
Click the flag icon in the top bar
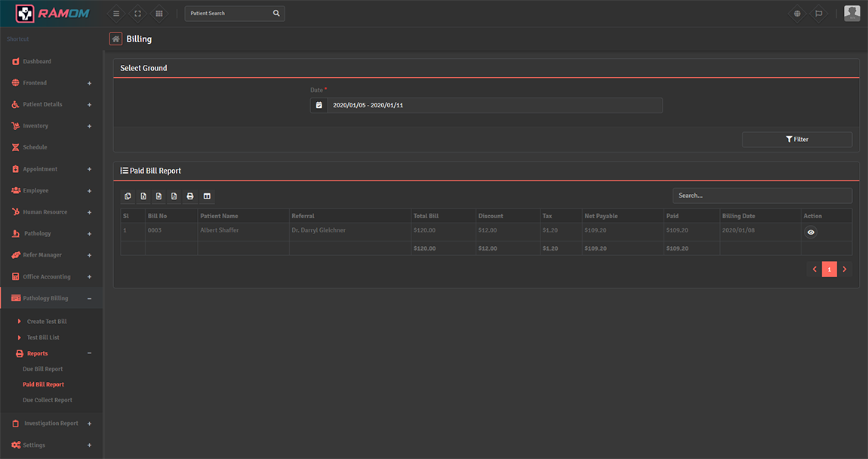(818, 14)
